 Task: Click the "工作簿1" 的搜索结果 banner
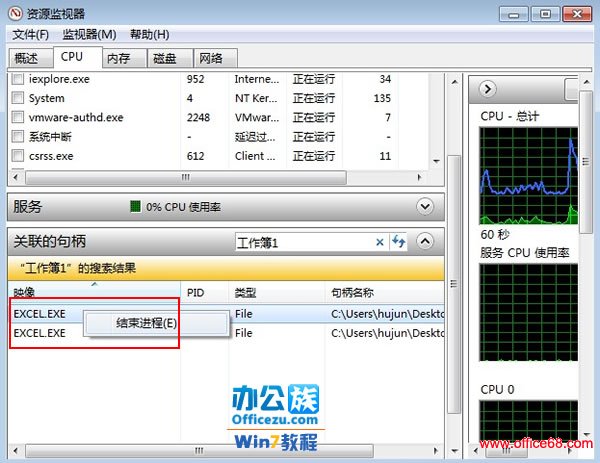226,268
